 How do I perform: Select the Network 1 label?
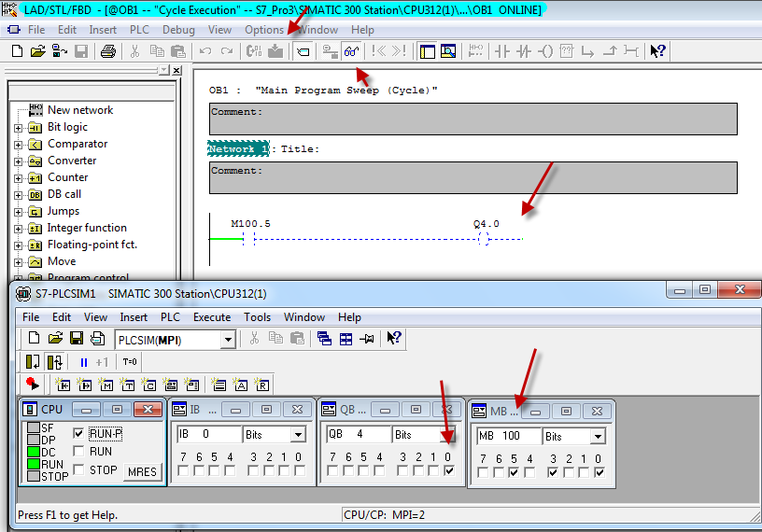tap(238, 149)
